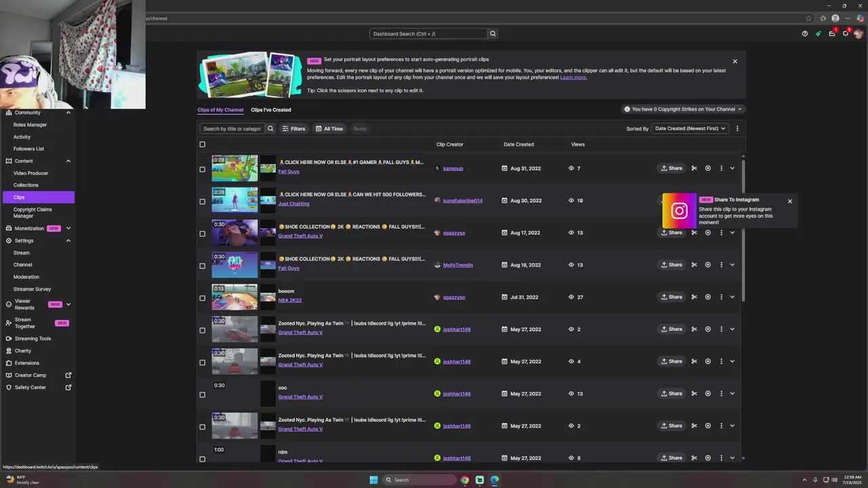This screenshot has height=488, width=868.
Task: Expand the Copyright Strikes dropdown
Action: coord(683,109)
